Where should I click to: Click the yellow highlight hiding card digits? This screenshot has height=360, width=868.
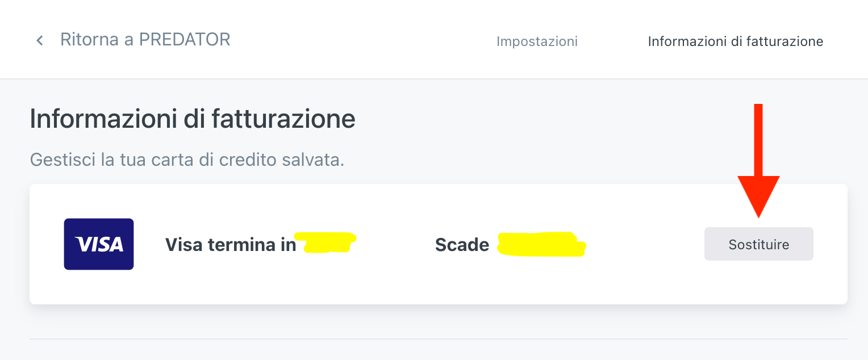click(326, 242)
